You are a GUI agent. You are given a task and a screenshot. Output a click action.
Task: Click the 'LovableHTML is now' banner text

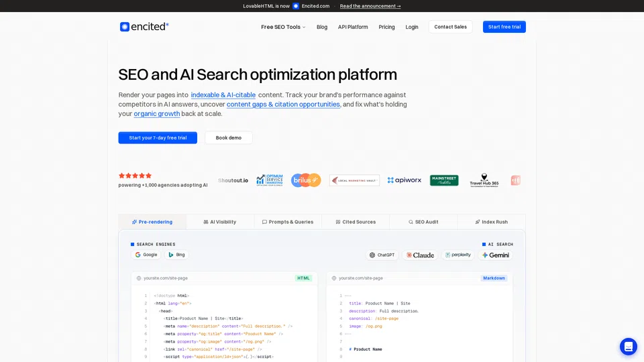266,6
